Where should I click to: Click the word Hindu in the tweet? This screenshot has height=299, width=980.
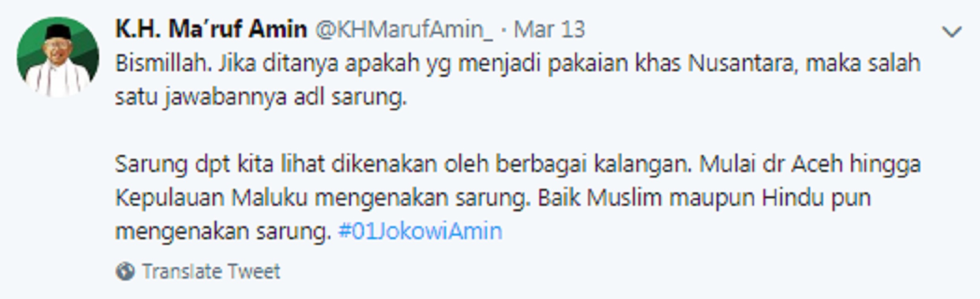click(x=792, y=197)
